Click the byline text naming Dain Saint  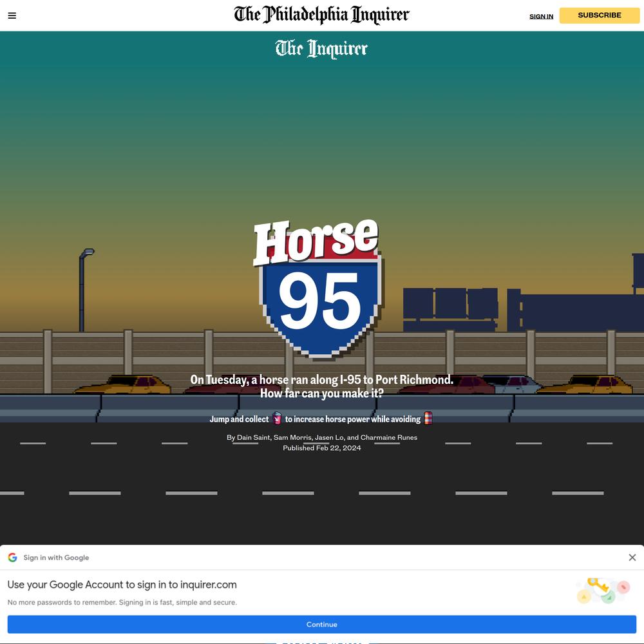pyautogui.click(x=321, y=437)
